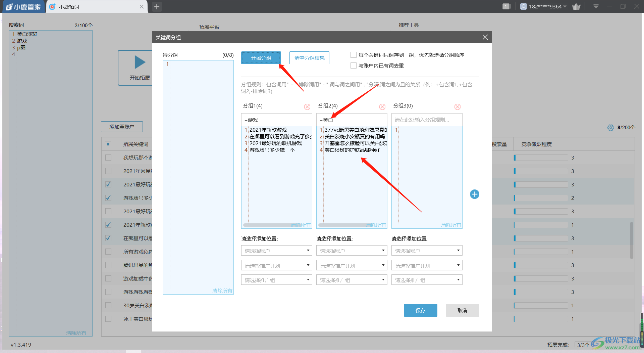Close the 关键词分组 dialog
This screenshot has width=644, height=353.
pos(485,37)
